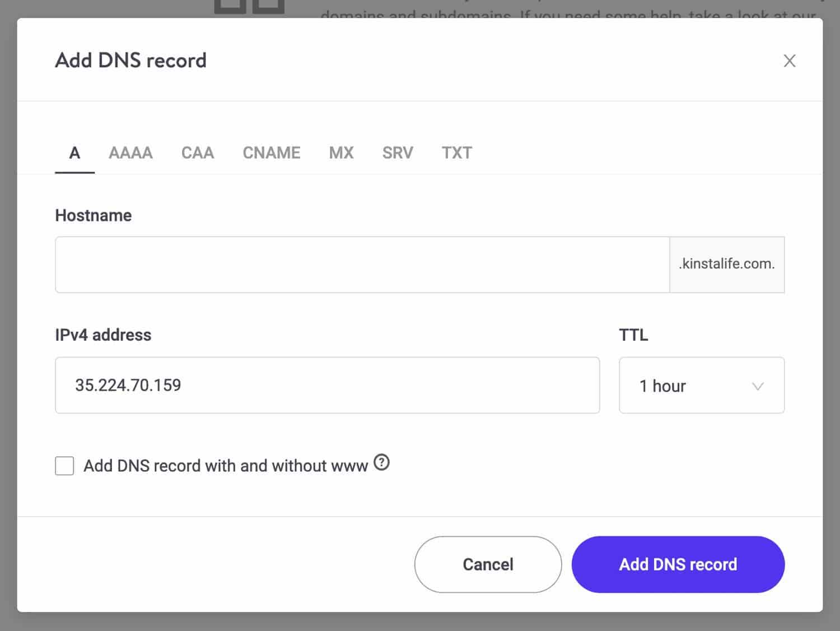Close the Add DNS record dialog
840x631 pixels.
[x=789, y=61]
